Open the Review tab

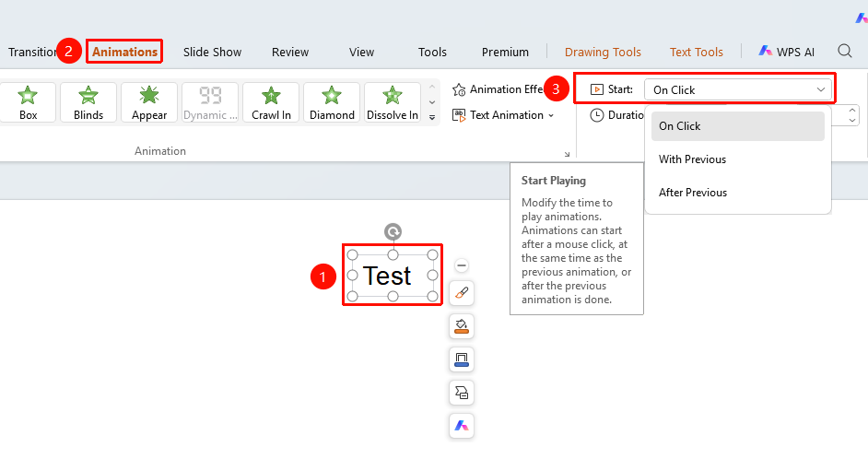pos(290,52)
